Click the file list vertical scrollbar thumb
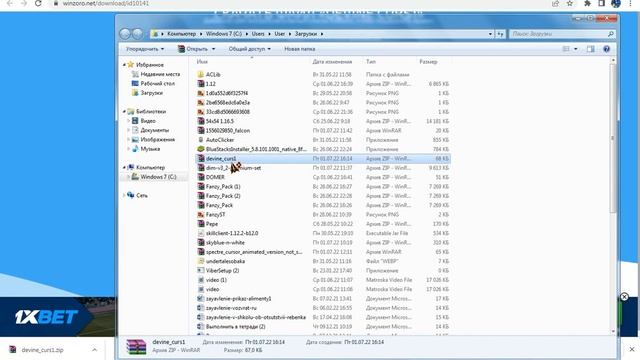Image resolution: width=640 pixels, height=360 pixels. (x=613, y=138)
